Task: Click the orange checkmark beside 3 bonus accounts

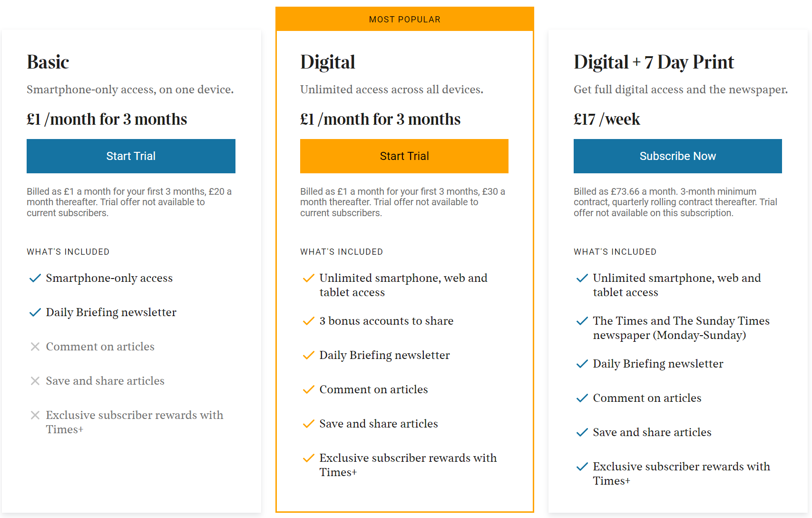Action: (309, 321)
